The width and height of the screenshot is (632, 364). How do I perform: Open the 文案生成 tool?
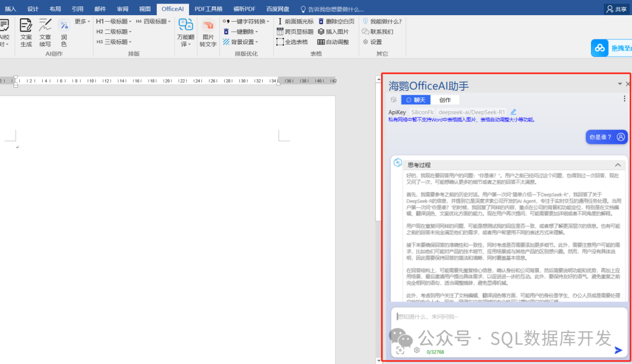(x=26, y=33)
